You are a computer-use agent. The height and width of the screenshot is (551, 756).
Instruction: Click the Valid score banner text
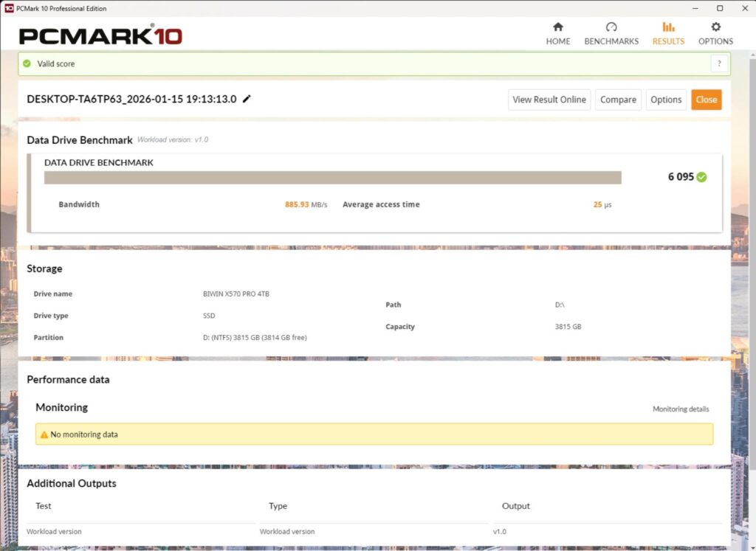point(56,63)
